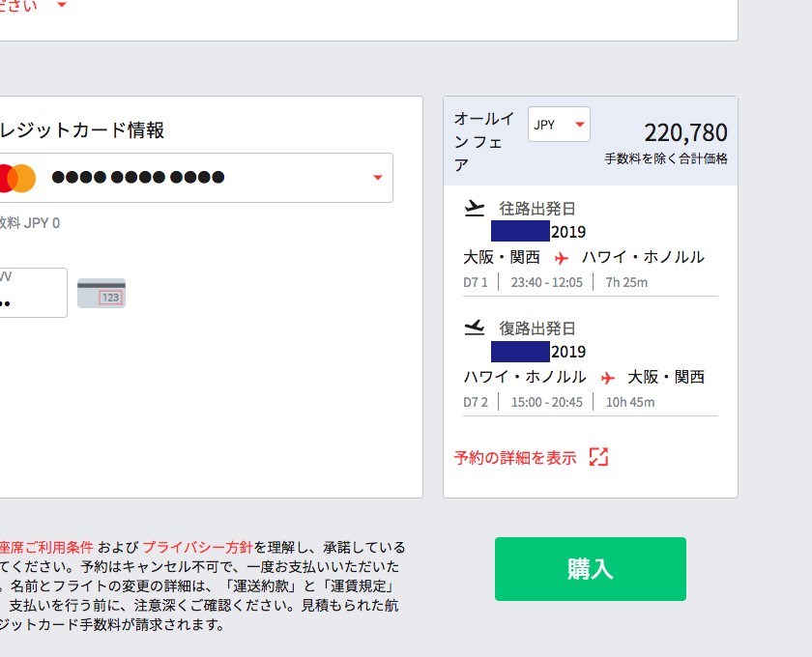Click the オールインフェア label
Screen dimensions: 812x657
coord(484,141)
